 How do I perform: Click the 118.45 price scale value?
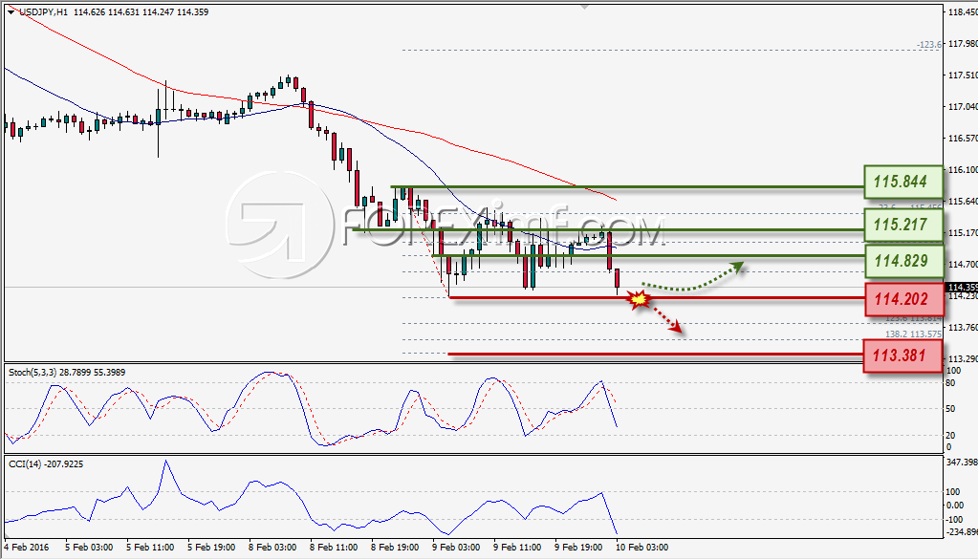[x=963, y=11]
